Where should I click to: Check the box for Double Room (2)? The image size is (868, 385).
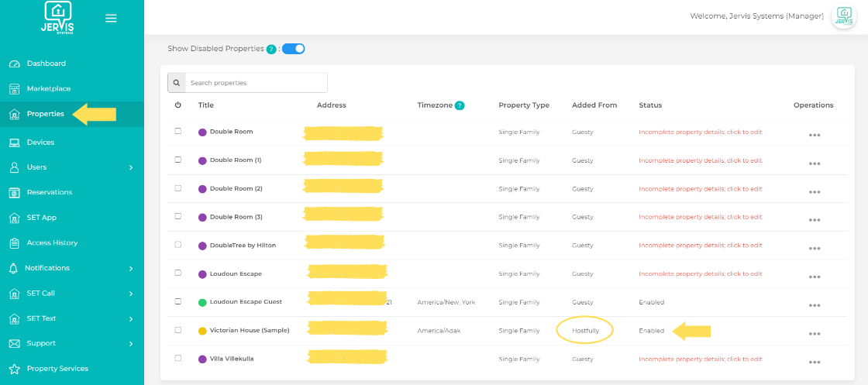[178, 188]
